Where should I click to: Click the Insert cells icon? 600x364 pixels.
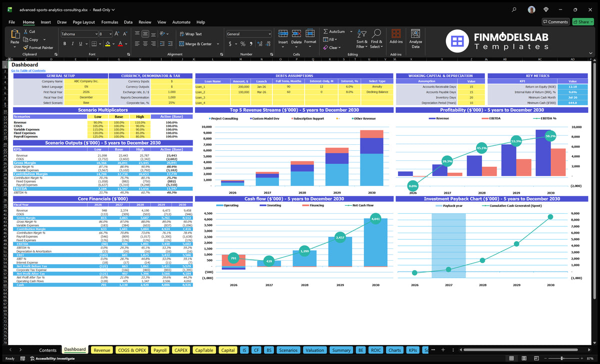click(283, 34)
